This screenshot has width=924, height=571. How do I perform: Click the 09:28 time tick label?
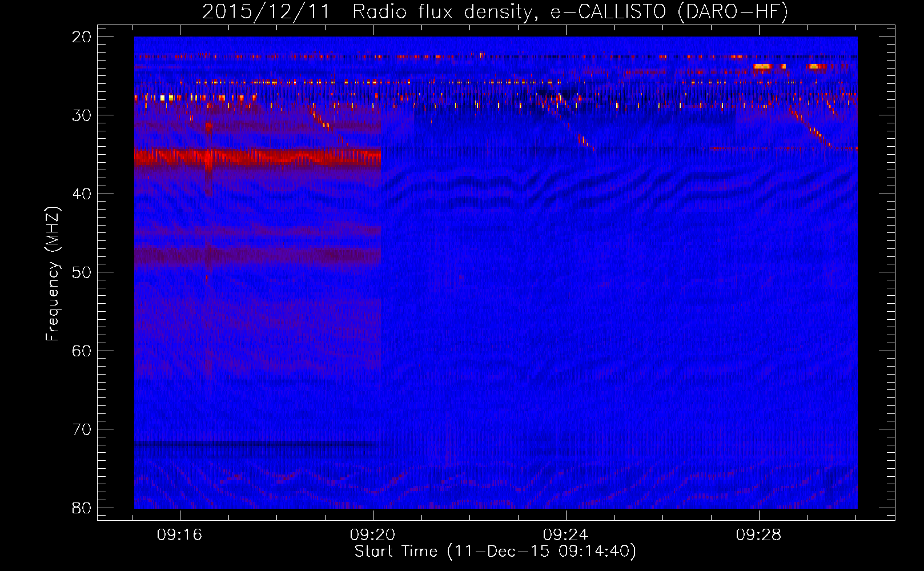pyautogui.click(x=758, y=535)
